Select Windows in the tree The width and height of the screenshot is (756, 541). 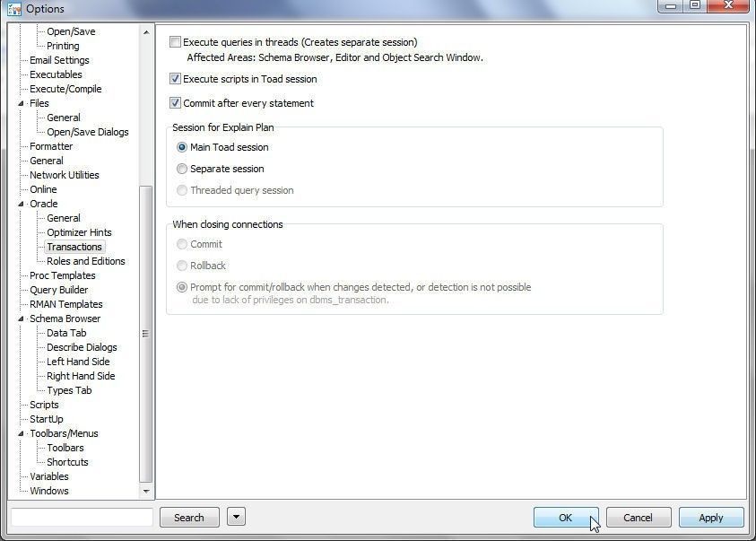(49, 491)
